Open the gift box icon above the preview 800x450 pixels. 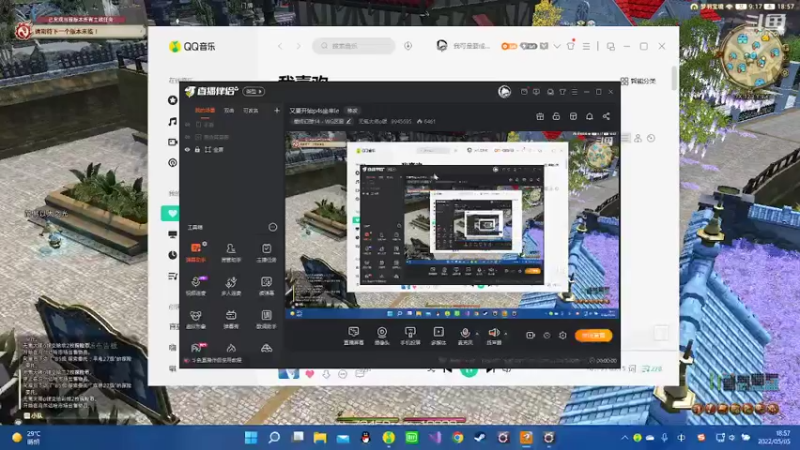[540, 116]
